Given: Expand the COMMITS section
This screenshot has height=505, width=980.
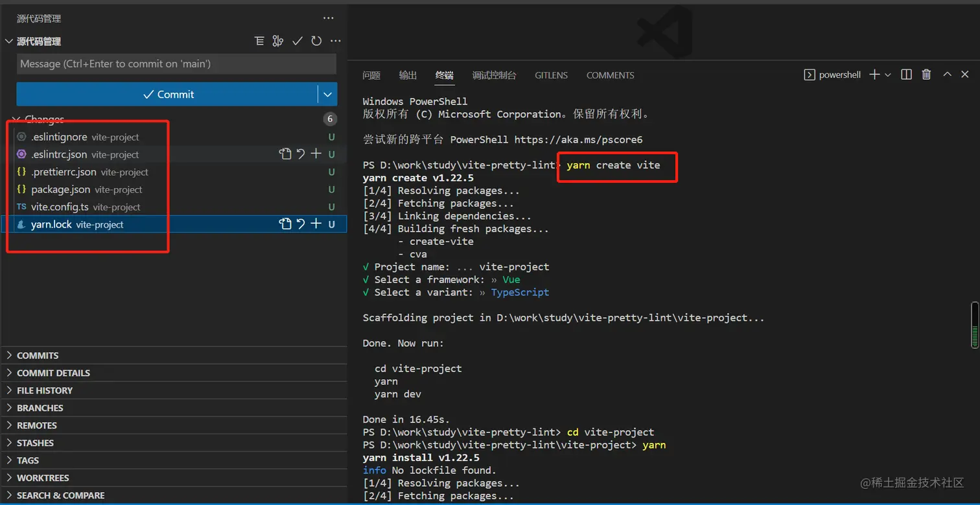Looking at the screenshot, I should pyautogui.click(x=174, y=355).
